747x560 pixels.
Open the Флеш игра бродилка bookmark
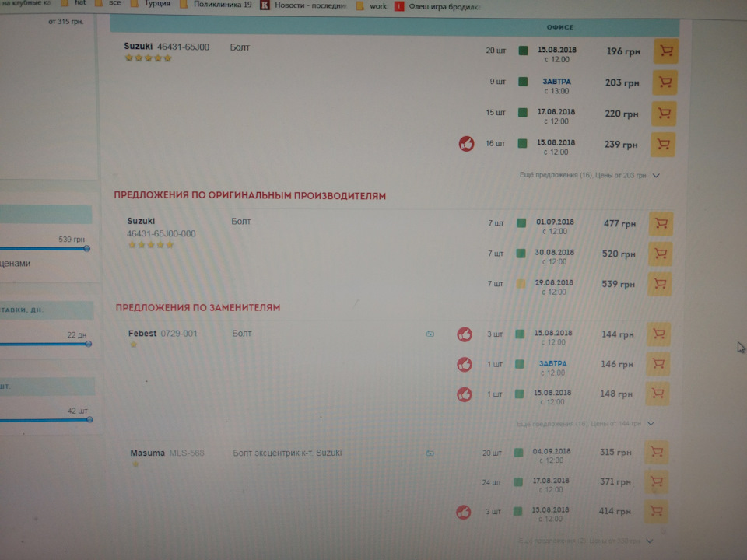(x=438, y=7)
